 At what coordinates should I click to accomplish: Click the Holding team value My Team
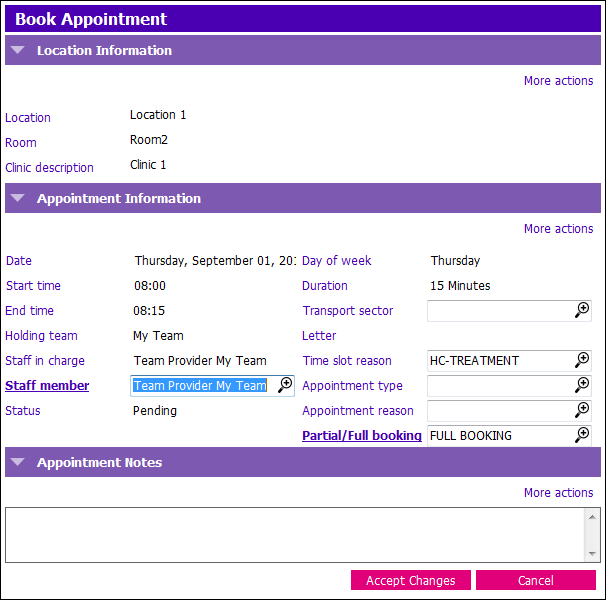pyautogui.click(x=158, y=336)
